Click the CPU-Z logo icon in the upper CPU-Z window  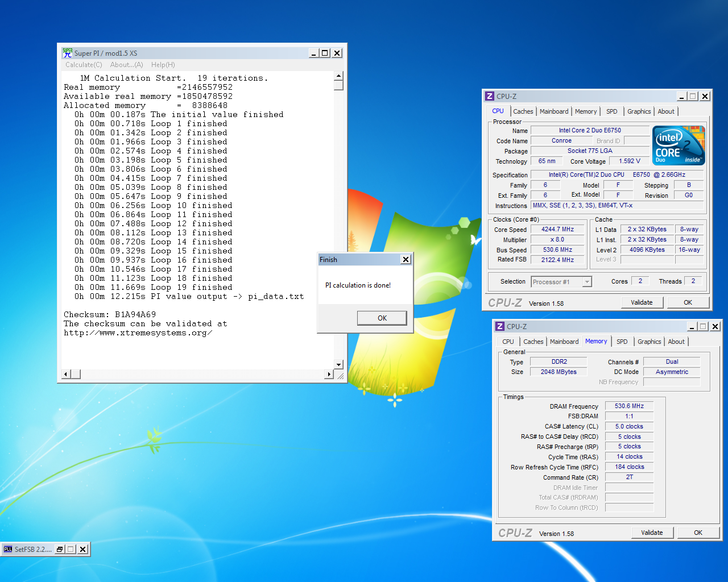click(x=489, y=96)
